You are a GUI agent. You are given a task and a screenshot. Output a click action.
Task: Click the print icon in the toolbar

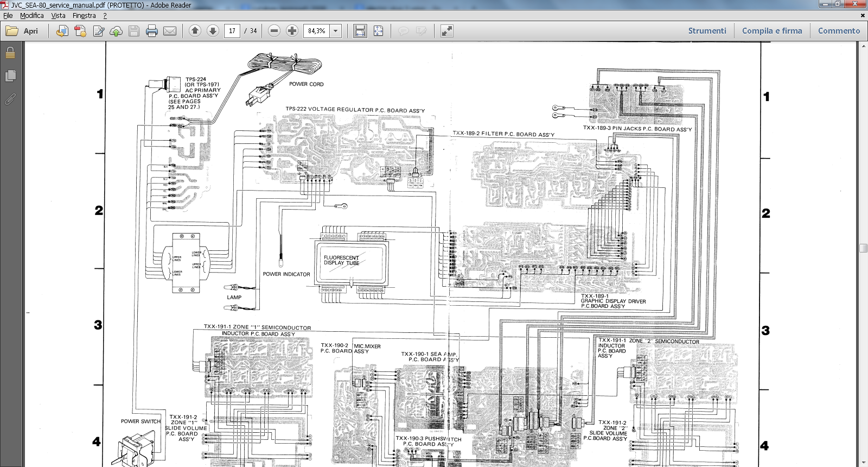(x=152, y=31)
